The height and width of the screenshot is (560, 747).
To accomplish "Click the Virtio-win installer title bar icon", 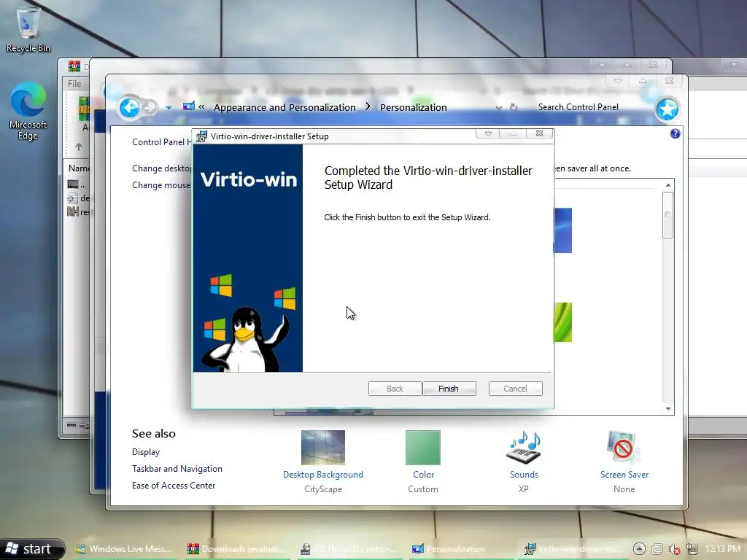I will [x=201, y=136].
